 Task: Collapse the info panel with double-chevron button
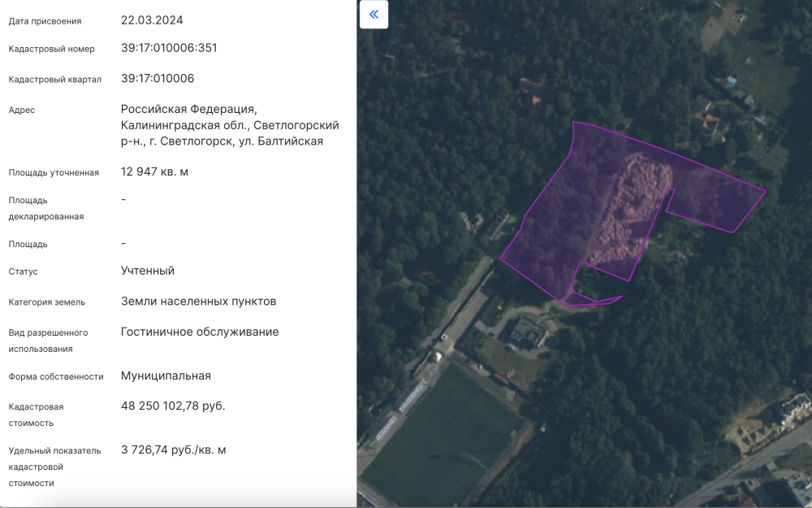pyautogui.click(x=374, y=15)
